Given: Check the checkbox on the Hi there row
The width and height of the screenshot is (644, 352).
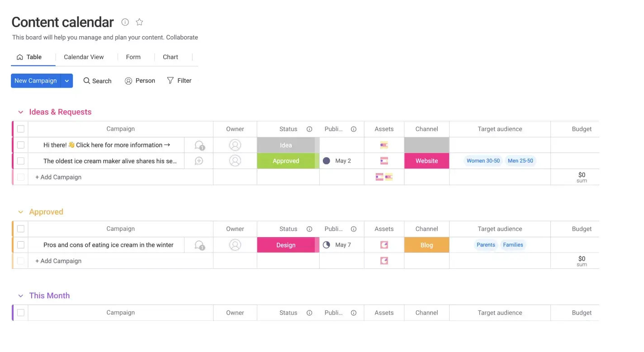Looking at the screenshot, I should (x=20, y=145).
